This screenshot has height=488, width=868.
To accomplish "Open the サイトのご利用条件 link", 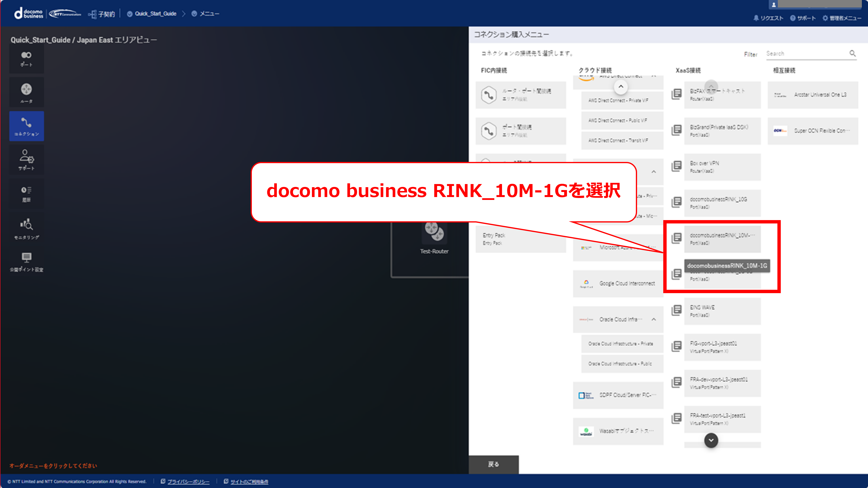I will coord(249,482).
